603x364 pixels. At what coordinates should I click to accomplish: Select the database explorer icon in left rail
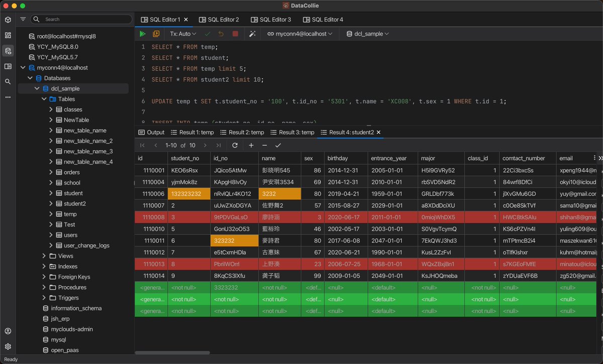8,50
